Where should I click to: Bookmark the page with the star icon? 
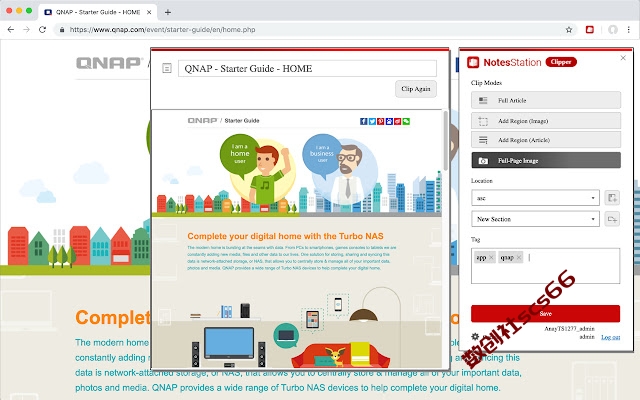point(569,29)
